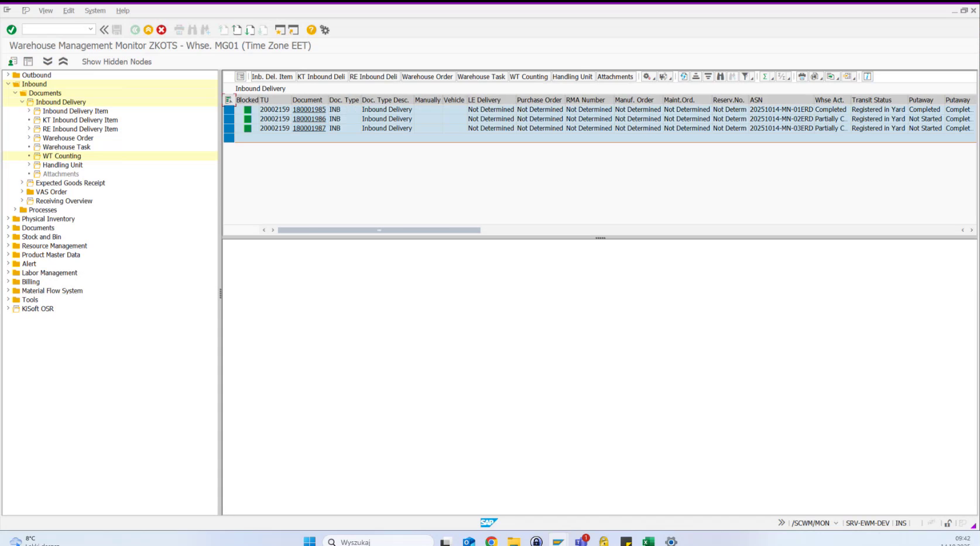
Task: Click the layout settings gear in the grid toolbar
Action: [645, 77]
